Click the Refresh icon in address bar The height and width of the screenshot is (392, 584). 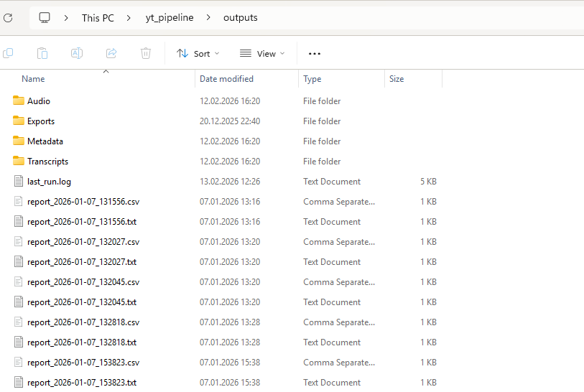[8, 17]
